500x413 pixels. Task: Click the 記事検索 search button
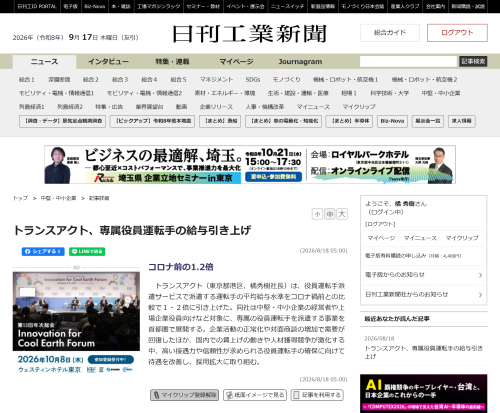click(x=473, y=61)
